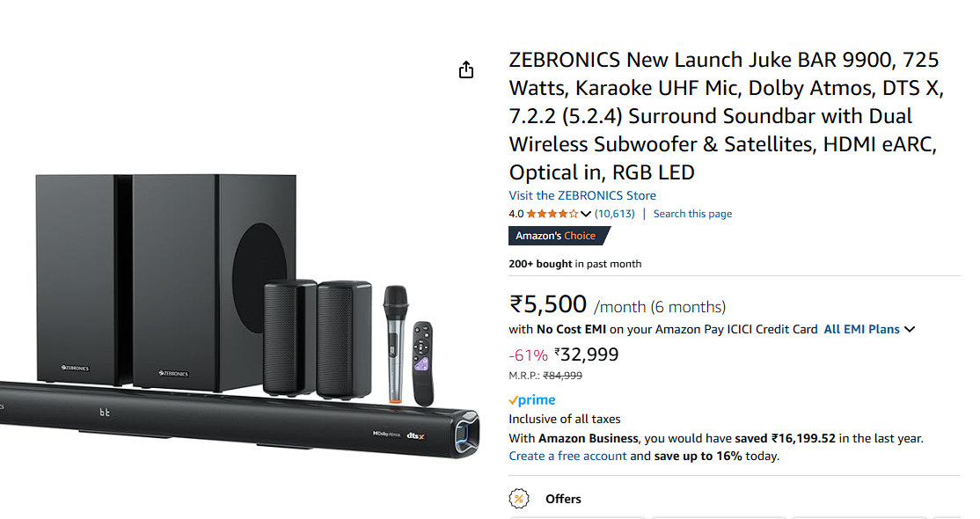
Task: Click the Prime logo
Action: click(532, 400)
